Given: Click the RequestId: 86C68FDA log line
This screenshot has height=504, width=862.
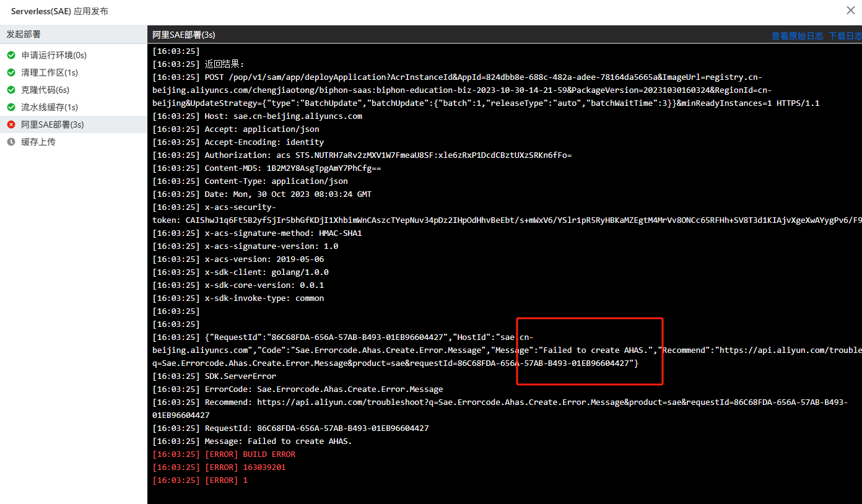Looking at the screenshot, I should click(290, 428).
